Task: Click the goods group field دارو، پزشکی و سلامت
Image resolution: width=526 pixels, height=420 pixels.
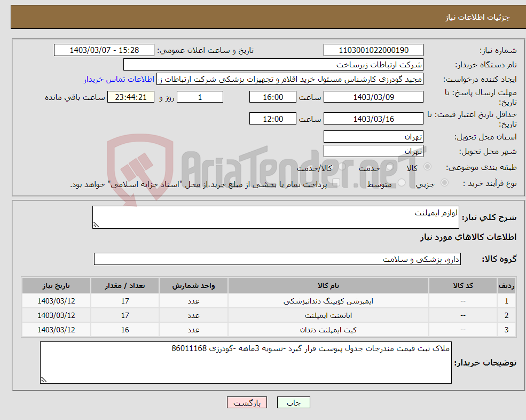Action: coord(278,259)
